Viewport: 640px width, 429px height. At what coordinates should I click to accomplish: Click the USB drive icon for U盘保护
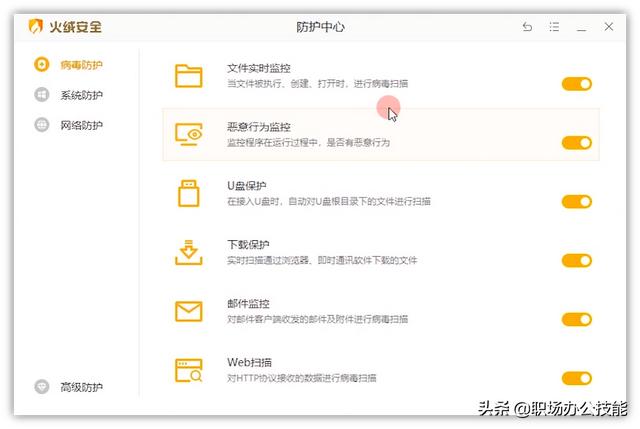tap(189, 193)
